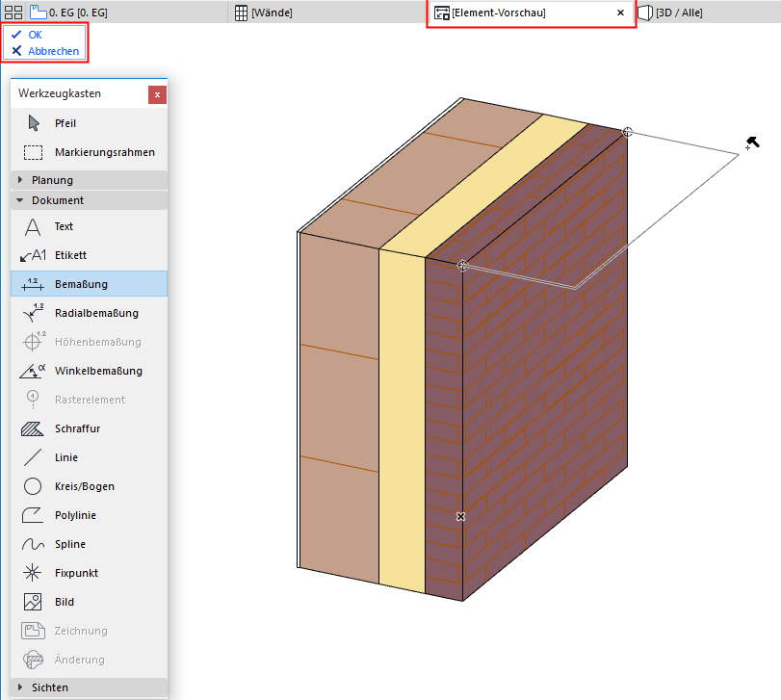Select the Pfeil arrow tool
This screenshot has height=700, width=781.
tap(89, 123)
